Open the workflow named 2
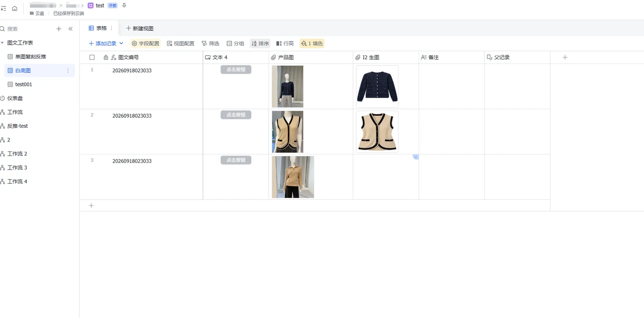 [9, 140]
